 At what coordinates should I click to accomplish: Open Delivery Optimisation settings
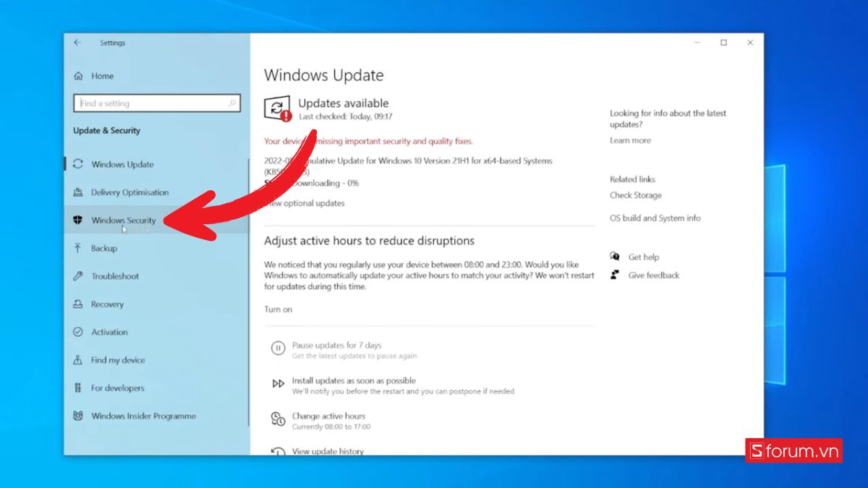pyautogui.click(x=129, y=192)
